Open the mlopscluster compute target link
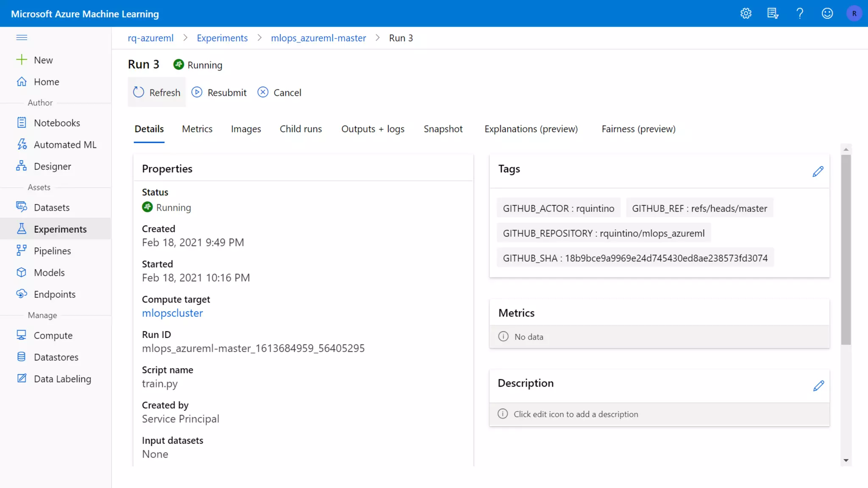Image resolution: width=868 pixels, height=488 pixels. coord(172,313)
